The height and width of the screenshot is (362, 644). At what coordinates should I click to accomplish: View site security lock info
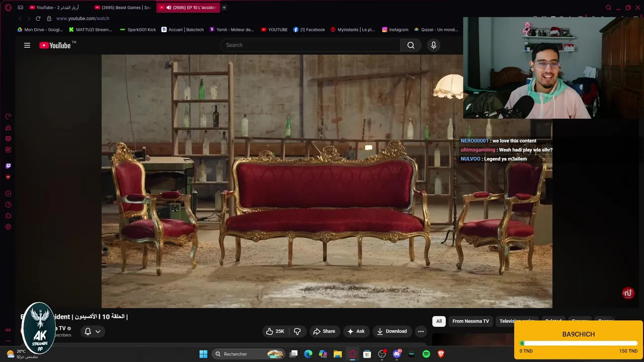coord(49,19)
